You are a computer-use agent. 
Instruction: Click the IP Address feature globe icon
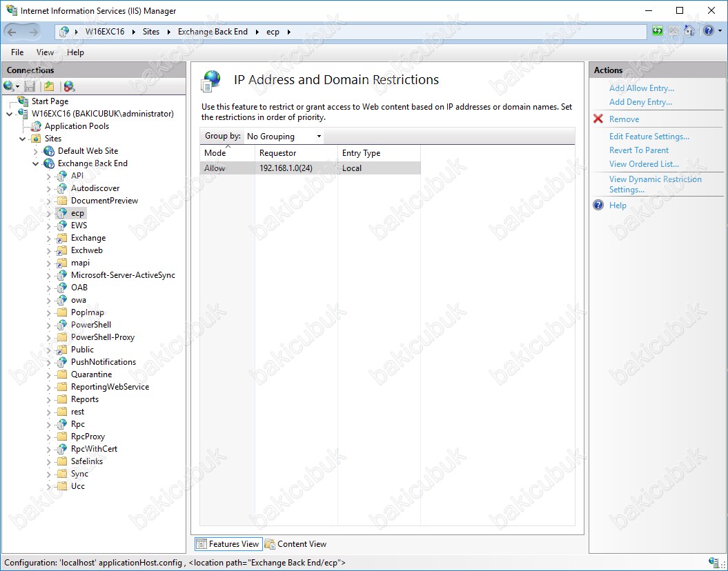click(x=211, y=80)
